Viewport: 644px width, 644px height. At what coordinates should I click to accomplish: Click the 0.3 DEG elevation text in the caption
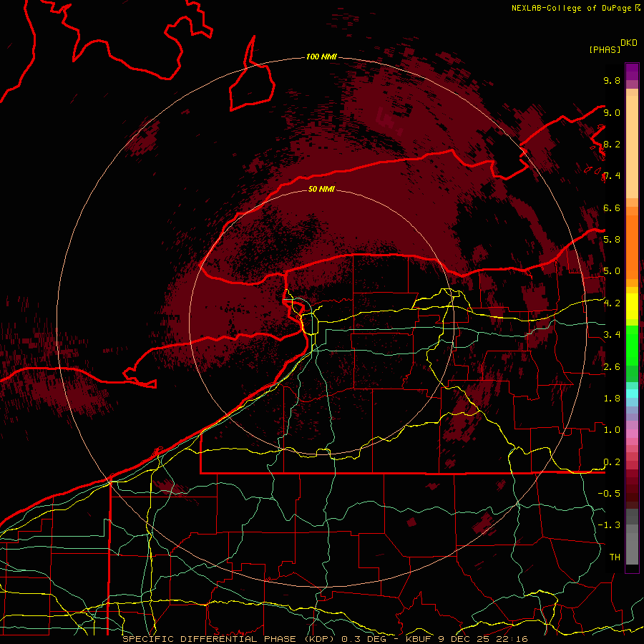[364, 639]
